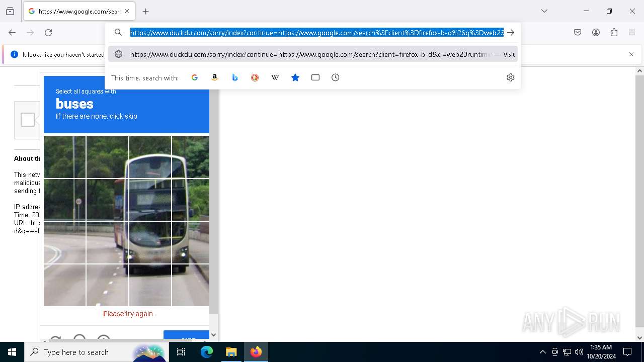644x362 pixels.
Task: Open search settings gear in the suggestions panel
Action: pos(511,77)
